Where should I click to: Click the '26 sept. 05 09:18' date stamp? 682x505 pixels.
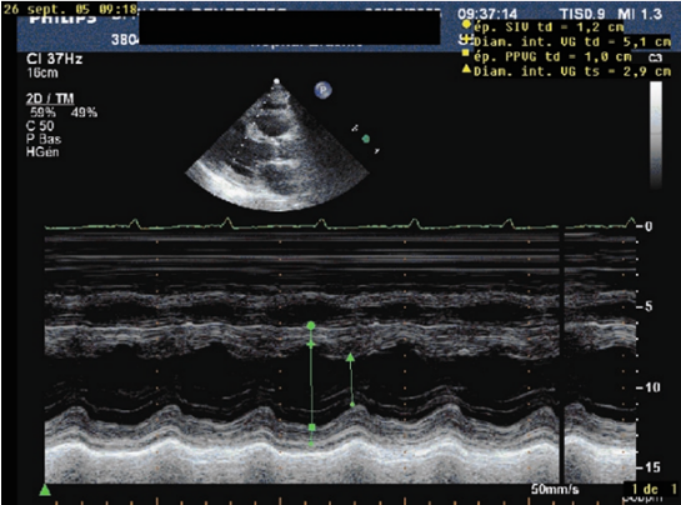pyautogui.click(x=70, y=9)
